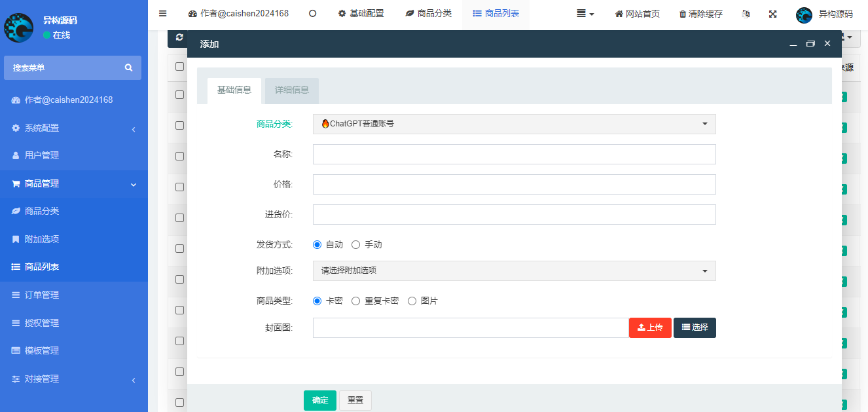Click inside the 名称 name input field
Screen dimensions: 868x412
coord(514,154)
